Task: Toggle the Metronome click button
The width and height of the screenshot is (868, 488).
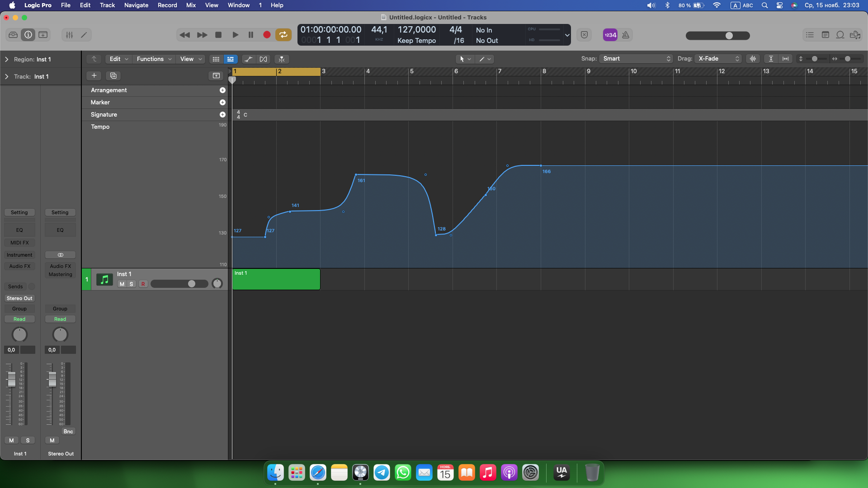Action: pyautogui.click(x=626, y=35)
